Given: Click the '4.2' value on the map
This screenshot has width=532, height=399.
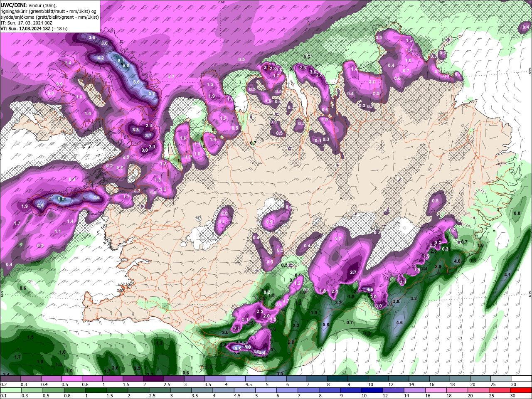Looking at the screenshot, I should pos(101,58).
